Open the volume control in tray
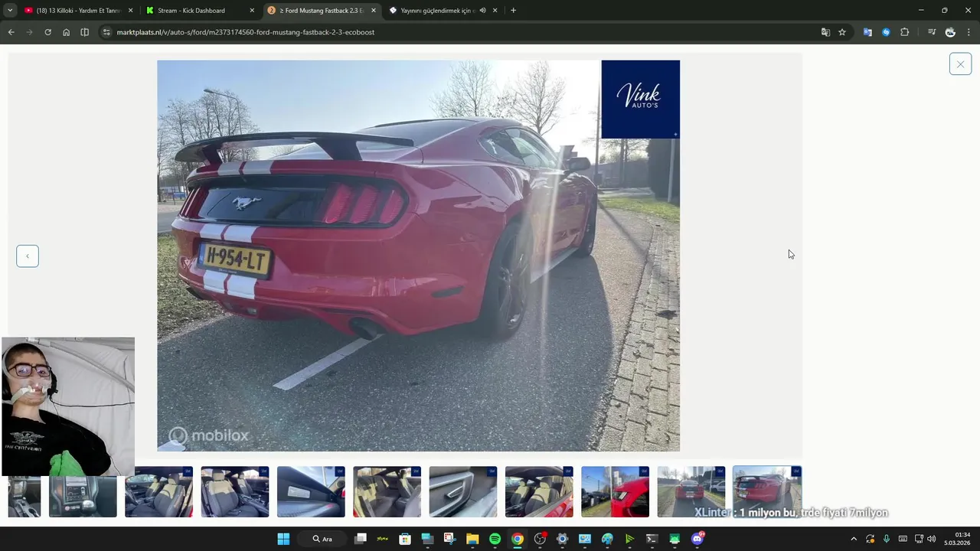 click(932, 539)
